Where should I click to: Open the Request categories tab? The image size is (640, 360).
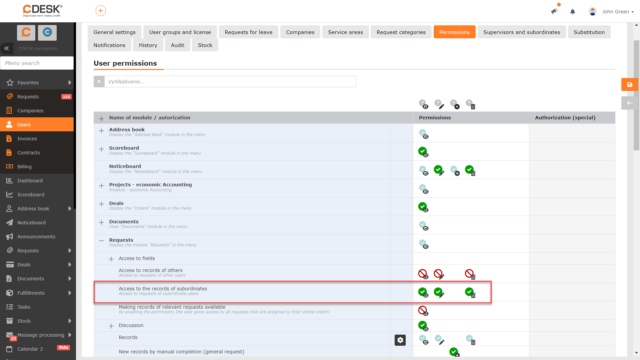(x=401, y=32)
